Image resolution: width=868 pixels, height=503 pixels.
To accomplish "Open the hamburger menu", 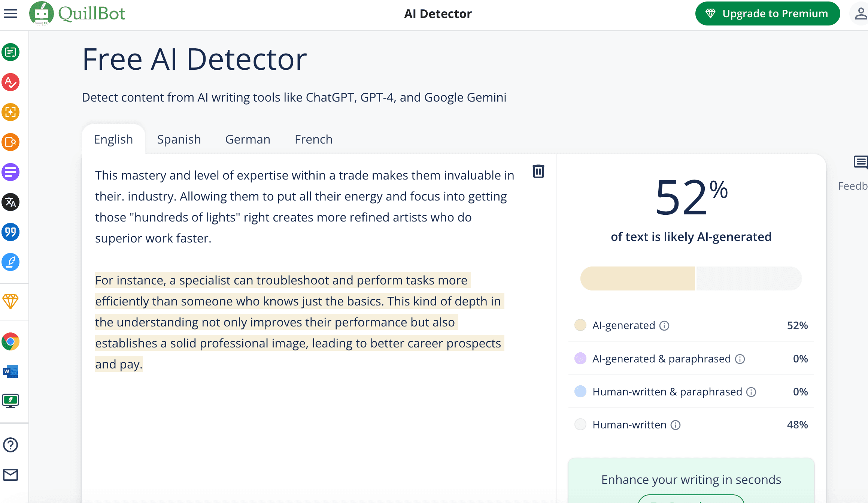I will 10,14.
